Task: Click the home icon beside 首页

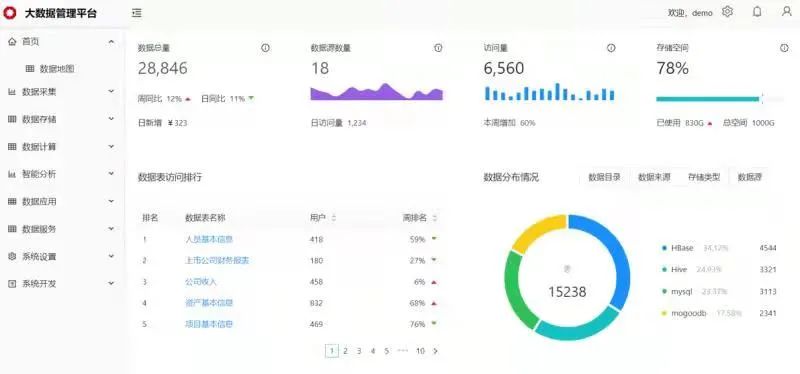Action: coord(13,41)
